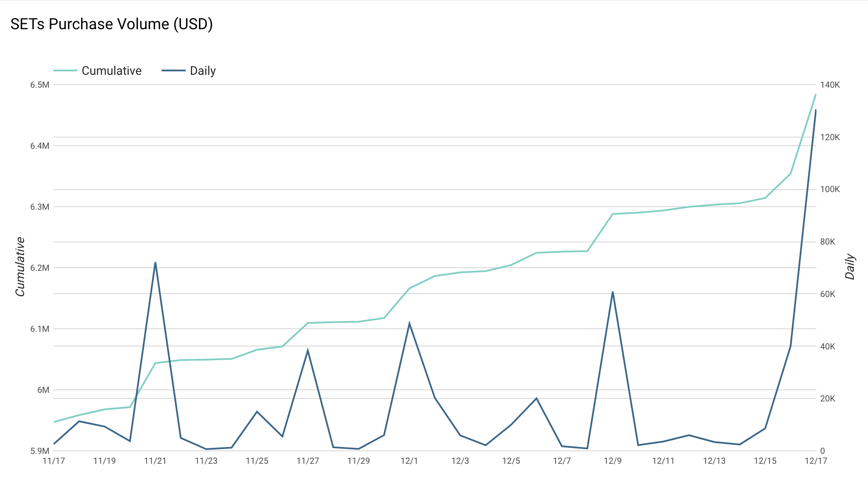The height and width of the screenshot is (502, 868).
Task: Click the Daily peak at 11/21
Action: point(155,262)
